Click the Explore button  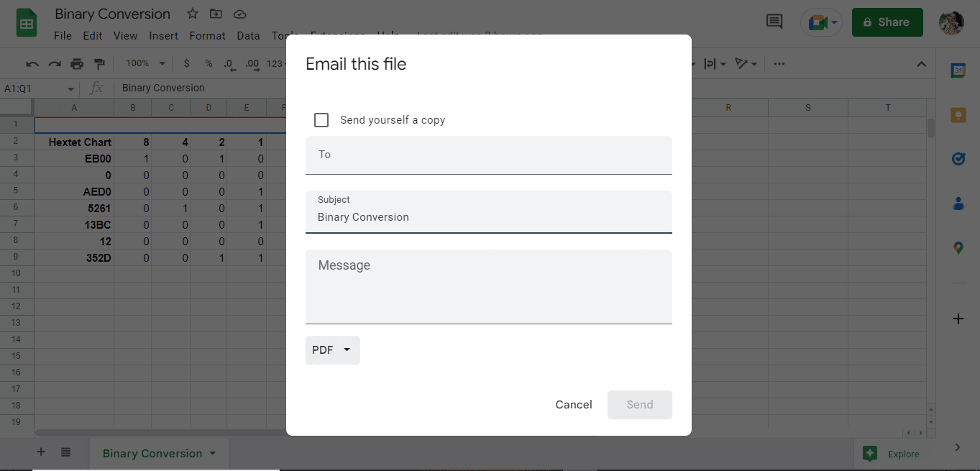coord(892,454)
